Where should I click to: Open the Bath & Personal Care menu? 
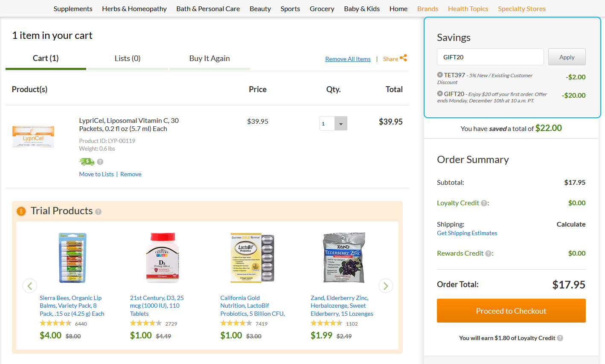pyautogui.click(x=208, y=9)
